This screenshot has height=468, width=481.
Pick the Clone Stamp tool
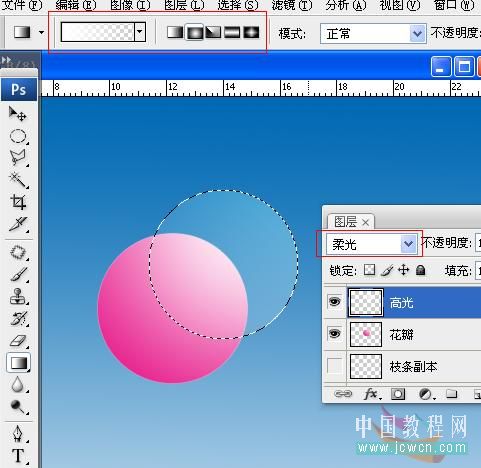[x=18, y=296]
